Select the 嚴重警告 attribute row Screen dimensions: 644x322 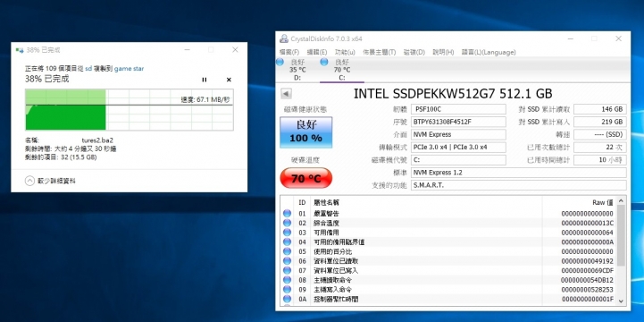click(x=448, y=214)
